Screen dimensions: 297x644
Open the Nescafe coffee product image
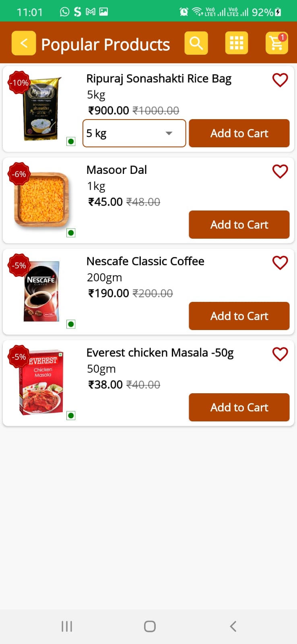click(x=42, y=291)
